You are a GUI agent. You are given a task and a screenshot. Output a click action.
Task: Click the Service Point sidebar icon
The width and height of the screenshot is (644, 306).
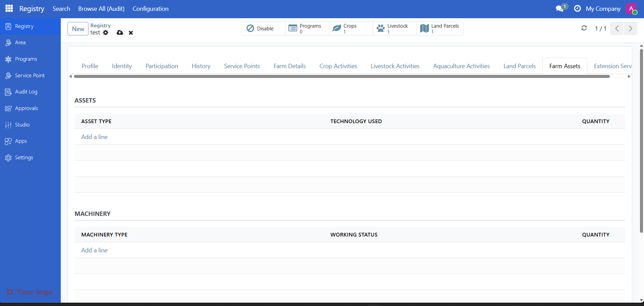(8, 76)
